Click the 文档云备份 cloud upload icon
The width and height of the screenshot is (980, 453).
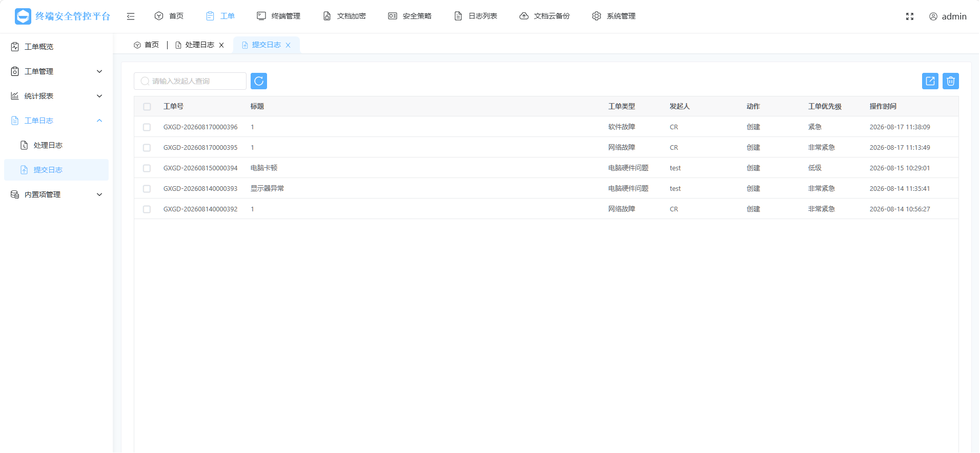tap(524, 16)
